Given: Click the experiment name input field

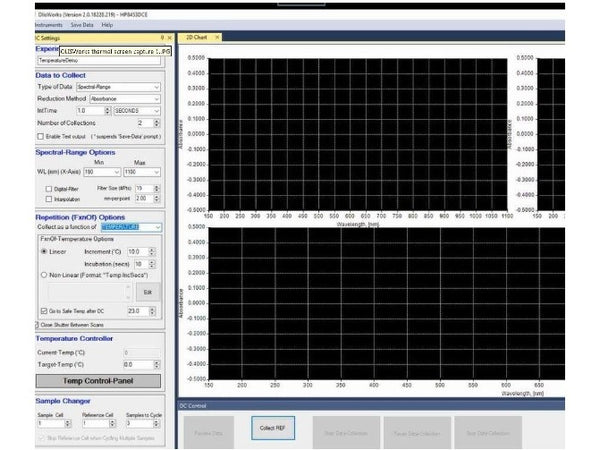Looking at the screenshot, I should [97, 60].
